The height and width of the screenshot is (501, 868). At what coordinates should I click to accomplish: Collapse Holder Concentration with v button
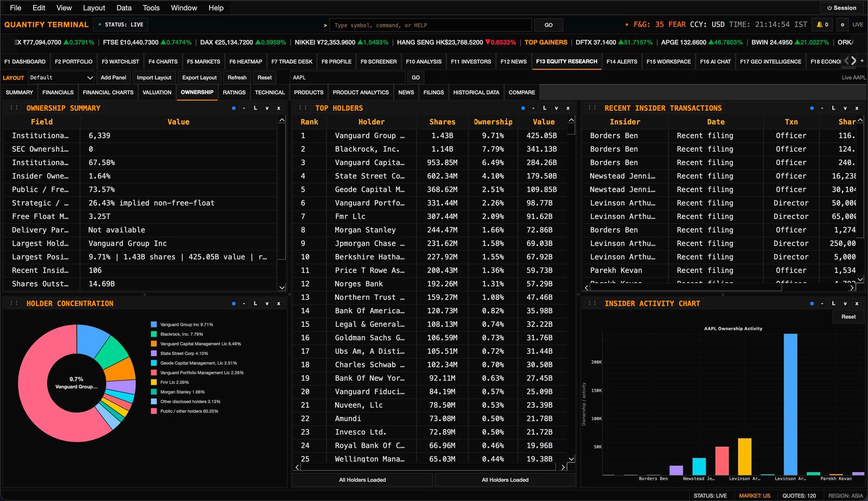click(x=267, y=304)
